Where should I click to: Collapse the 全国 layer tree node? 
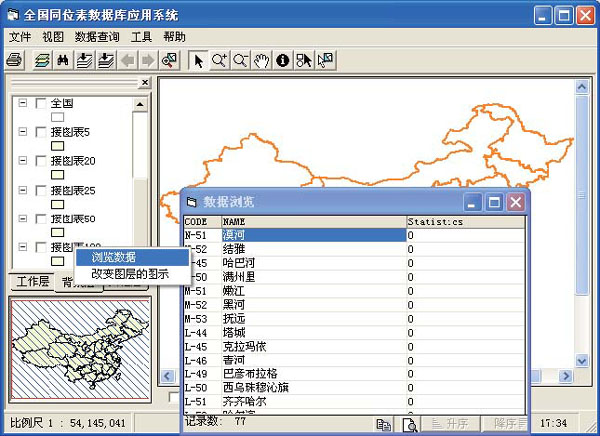click(x=23, y=103)
